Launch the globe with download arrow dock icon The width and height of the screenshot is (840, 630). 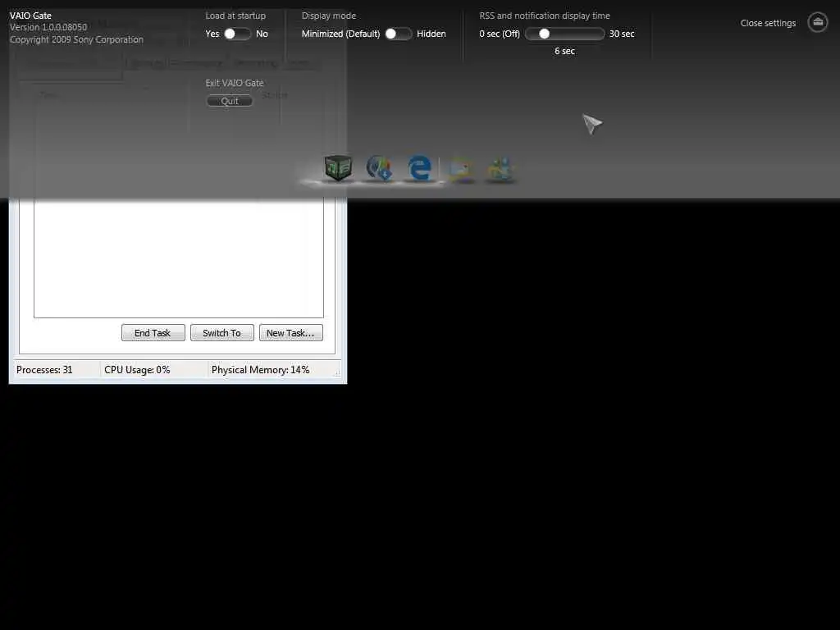(x=379, y=167)
